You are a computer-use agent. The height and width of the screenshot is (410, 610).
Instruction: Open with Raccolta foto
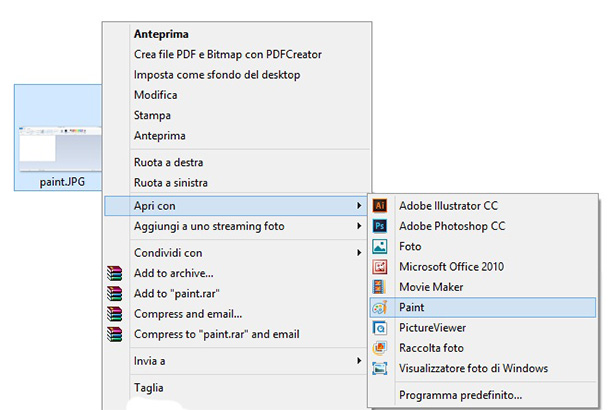(x=431, y=348)
